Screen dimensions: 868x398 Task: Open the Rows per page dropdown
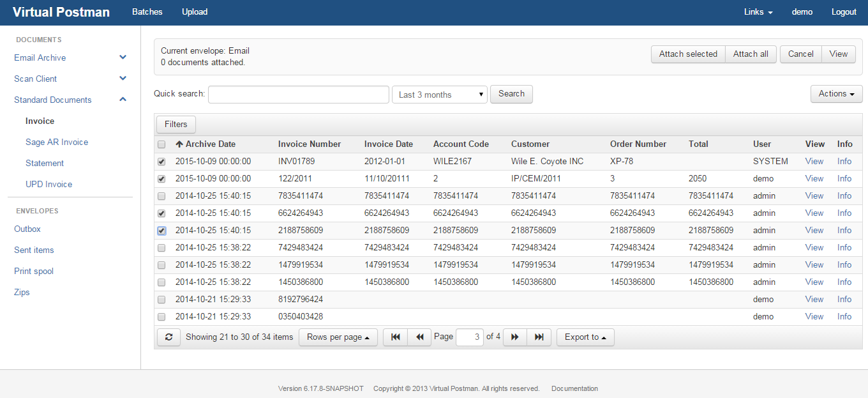pos(338,337)
